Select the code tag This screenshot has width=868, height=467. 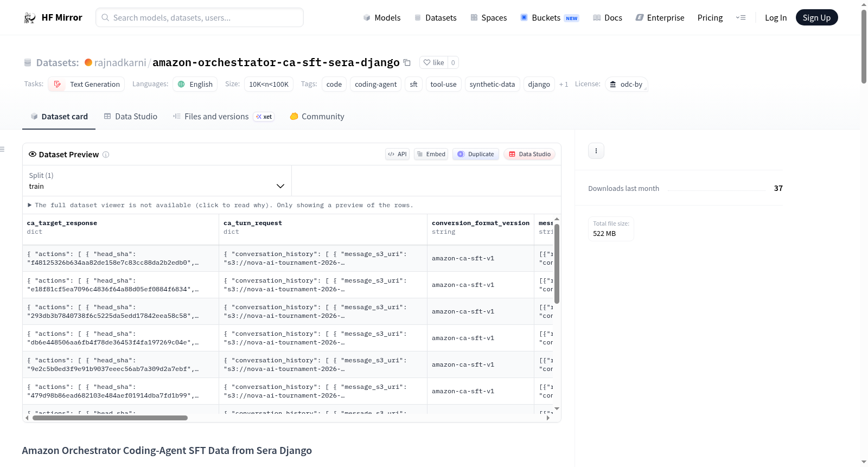pyautogui.click(x=334, y=84)
